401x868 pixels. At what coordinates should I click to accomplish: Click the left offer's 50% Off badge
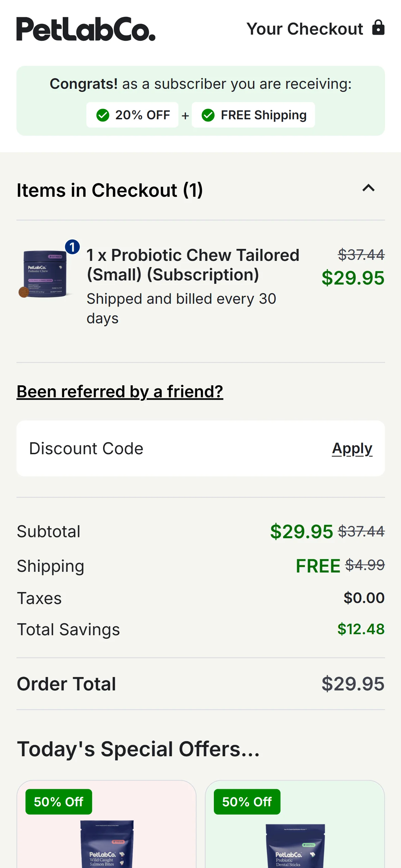pyautogui.click(x=59, y=802)
